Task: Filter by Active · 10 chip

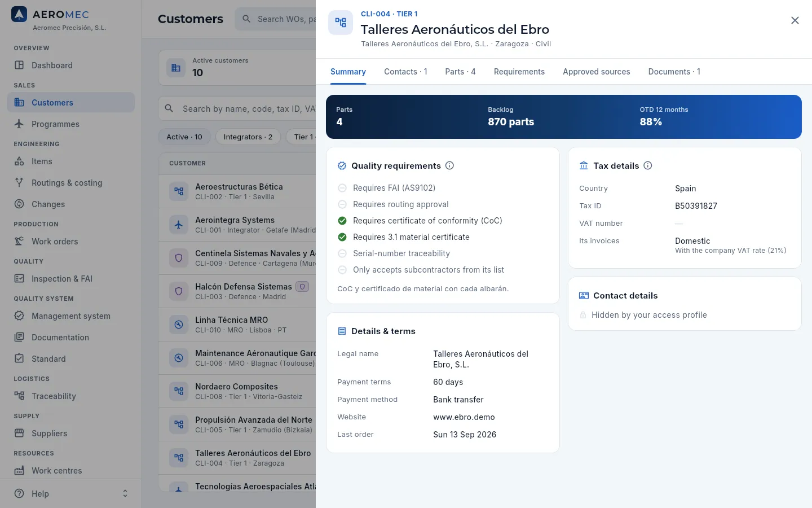Action: [184, 137]
